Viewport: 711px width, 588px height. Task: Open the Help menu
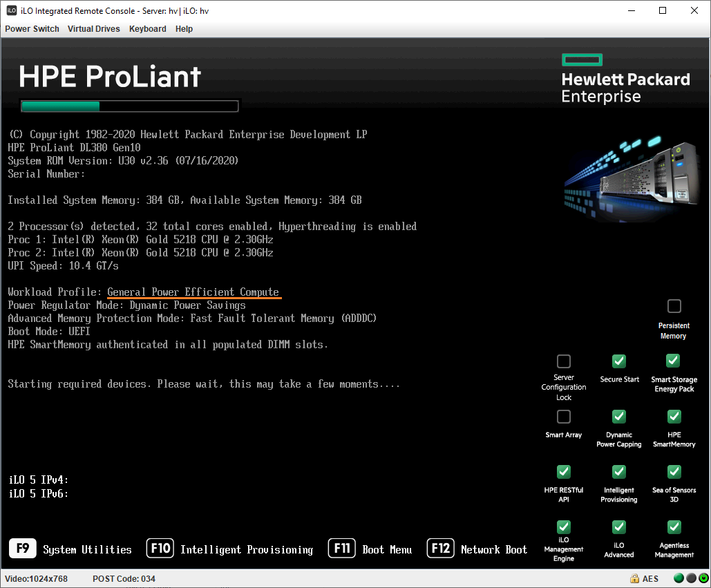(184, 28)
